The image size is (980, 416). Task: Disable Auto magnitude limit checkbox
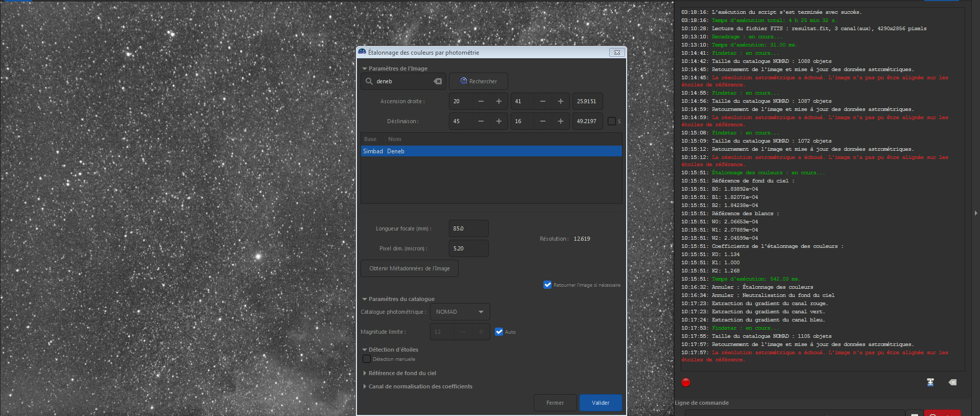[x=499, y=332]
